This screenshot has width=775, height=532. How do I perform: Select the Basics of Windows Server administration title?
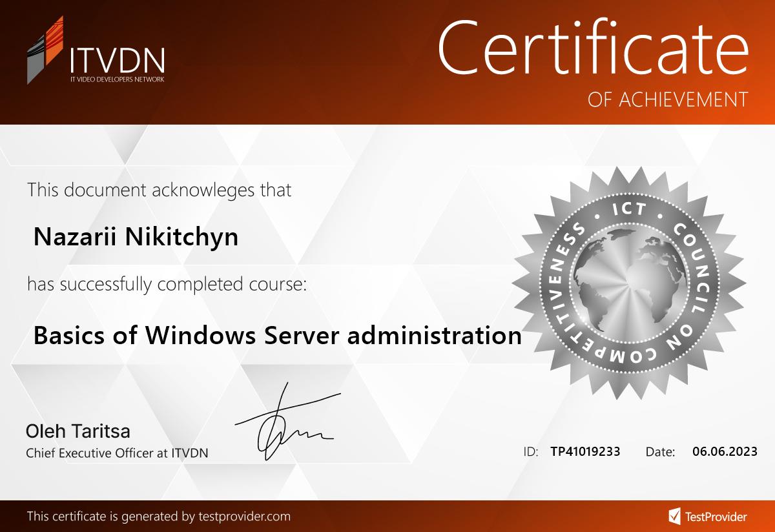point(277,336)
